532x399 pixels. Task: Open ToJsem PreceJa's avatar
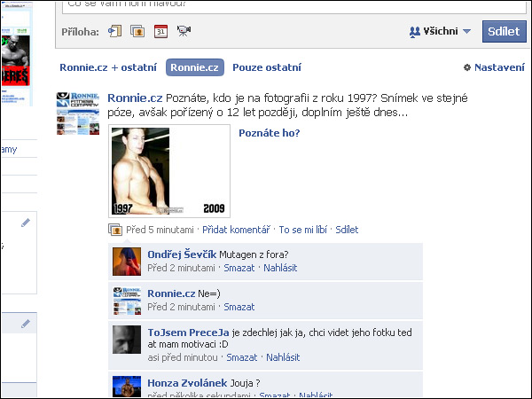[127, 340]
